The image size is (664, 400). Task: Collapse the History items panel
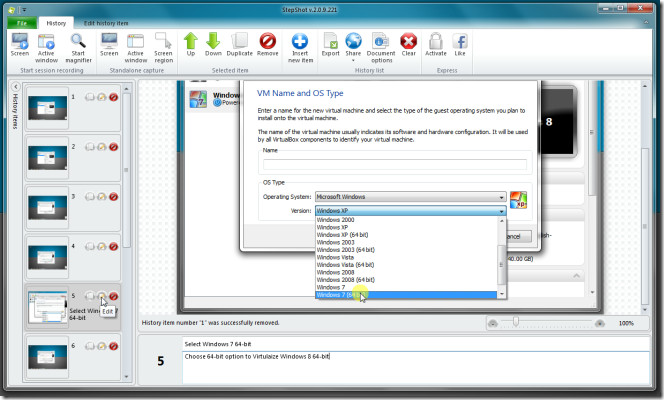point(15,87)
